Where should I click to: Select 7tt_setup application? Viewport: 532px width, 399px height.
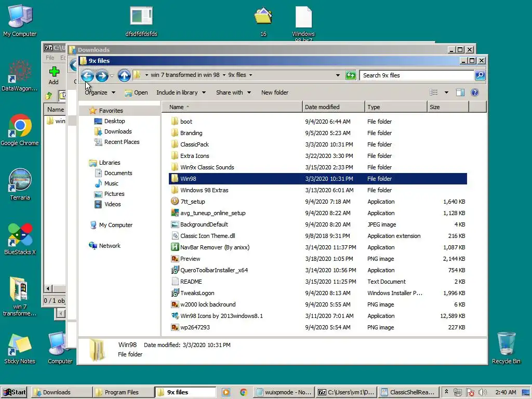tap(317, 202)
